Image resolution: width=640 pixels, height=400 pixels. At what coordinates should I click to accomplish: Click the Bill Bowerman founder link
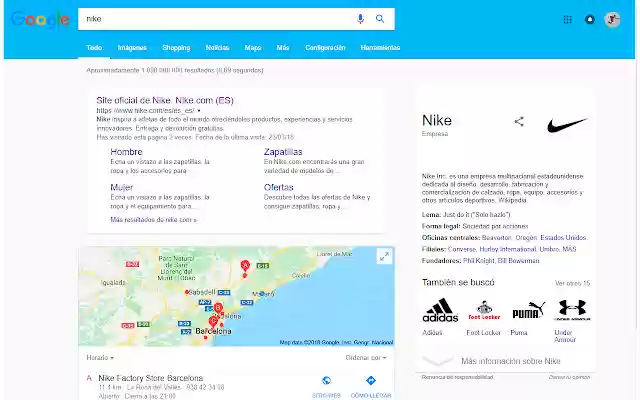coord(518,260)
